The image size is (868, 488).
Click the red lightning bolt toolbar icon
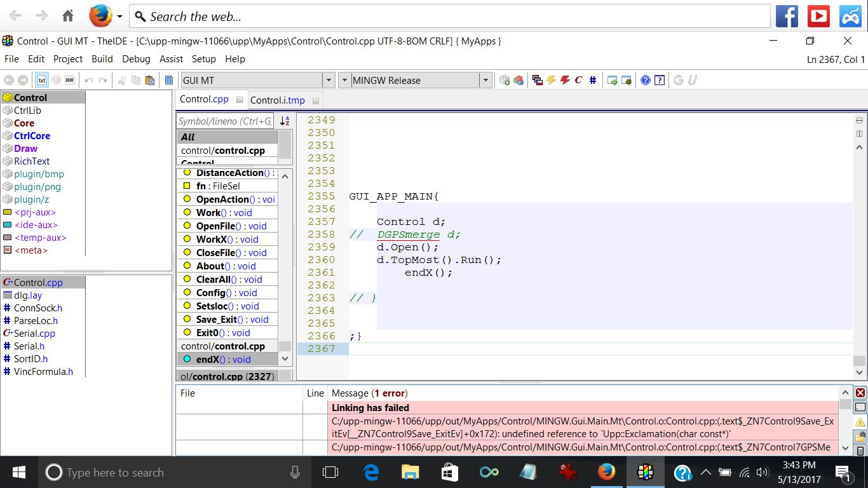tap(564, 80)
